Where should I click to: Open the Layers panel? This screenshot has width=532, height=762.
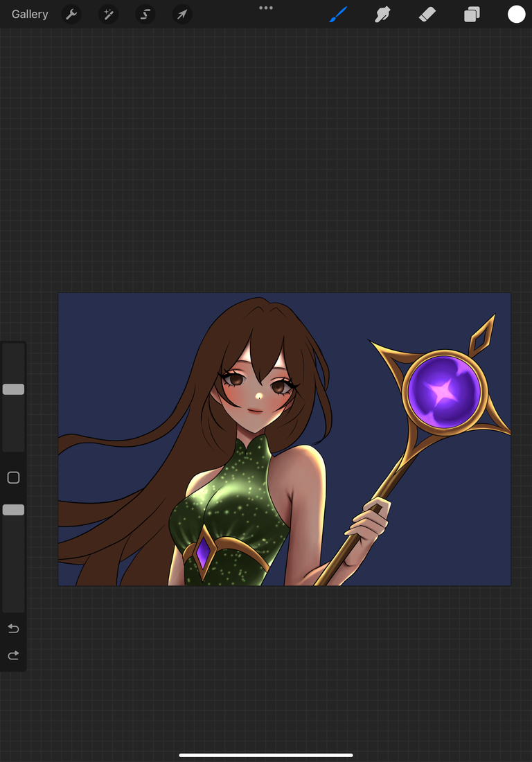(472, 15)
